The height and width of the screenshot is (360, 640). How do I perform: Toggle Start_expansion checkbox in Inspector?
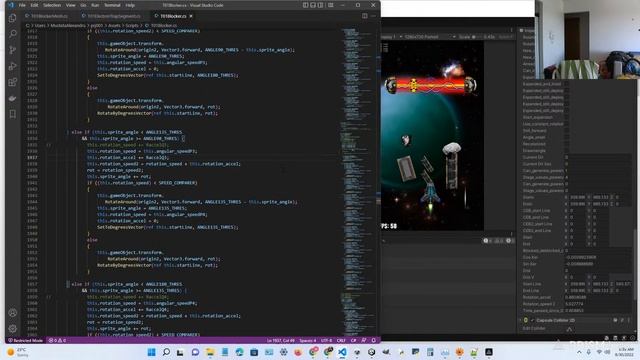coord(567,117)
